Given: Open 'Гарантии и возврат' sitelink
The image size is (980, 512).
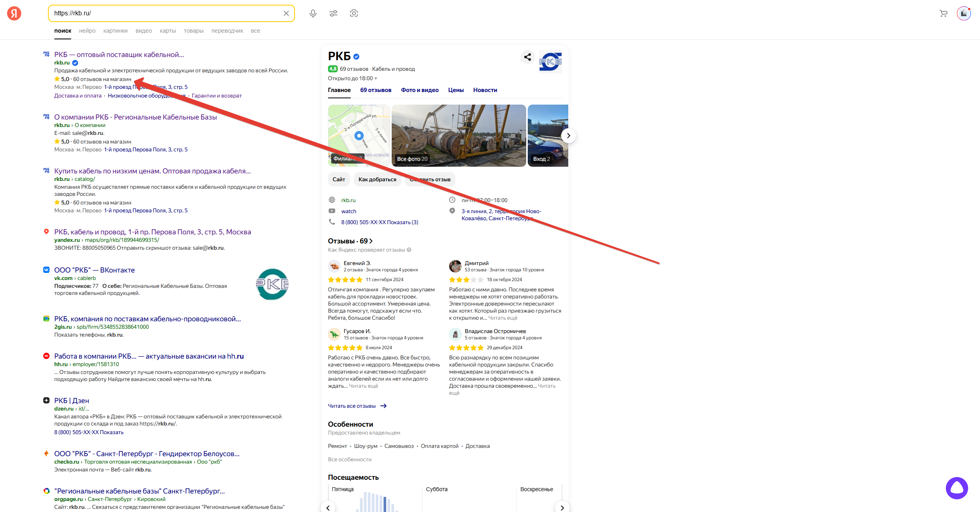Looking at the screenshot, I should 217,96.
